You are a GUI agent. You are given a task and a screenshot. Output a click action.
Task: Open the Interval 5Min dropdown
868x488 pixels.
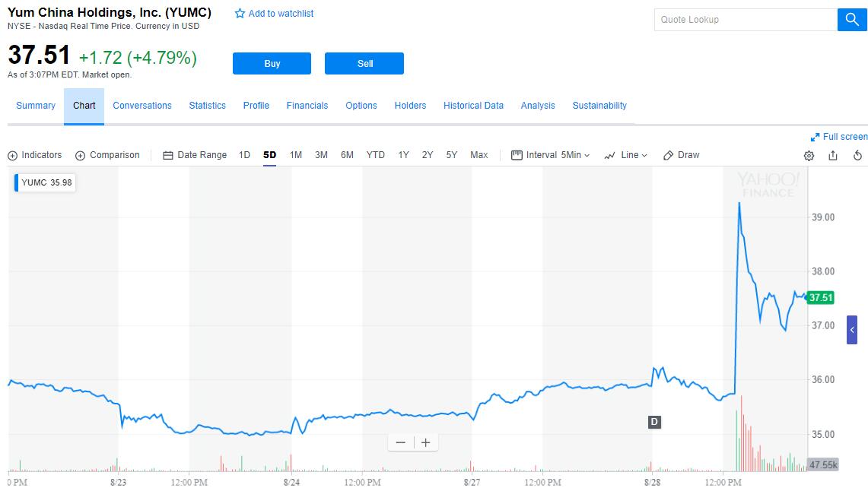tap(551, 155)
